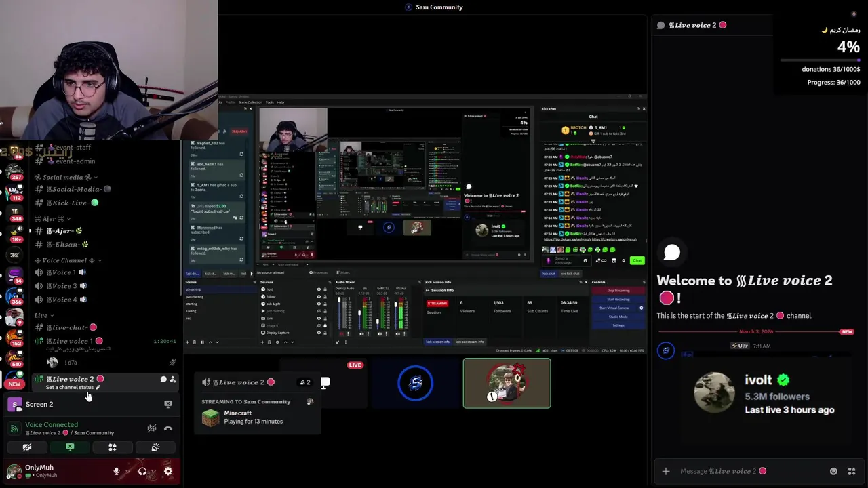Collapse the Voice Channel category
868x488 pixels.
pos(68,260)
